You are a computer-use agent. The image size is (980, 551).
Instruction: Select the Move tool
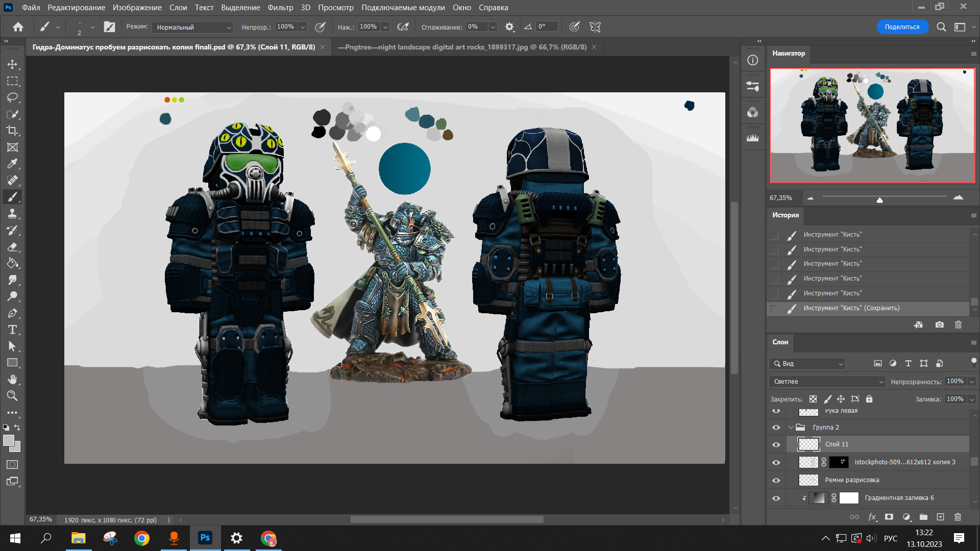(12, 65)
